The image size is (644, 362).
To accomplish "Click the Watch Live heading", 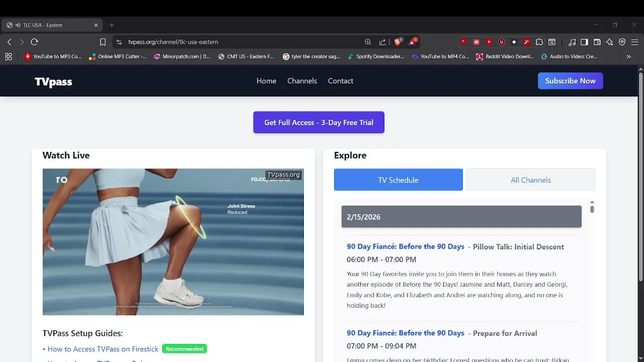I will [66, 155].
